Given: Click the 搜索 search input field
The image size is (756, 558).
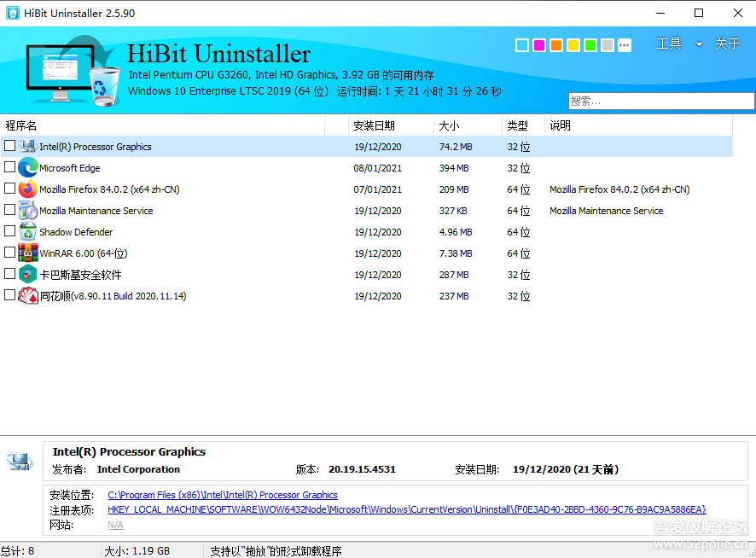Looking at the screenshot, I should [x=661, y=102].
